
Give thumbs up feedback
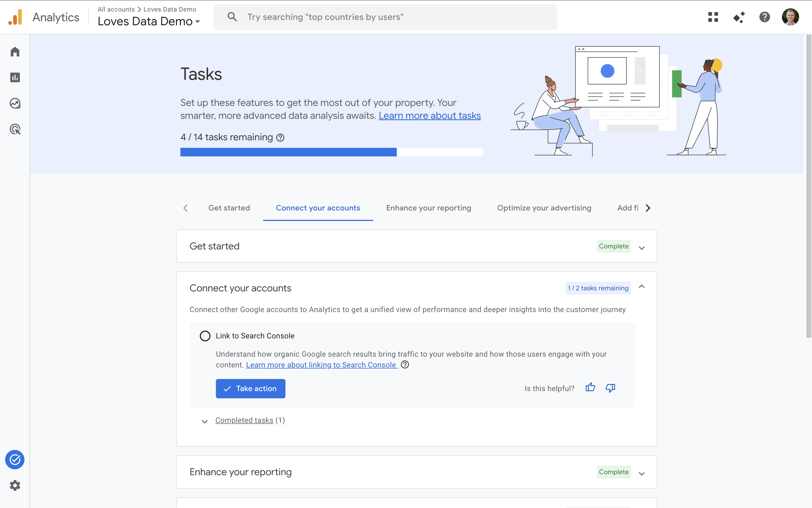(x=590, y=388)
